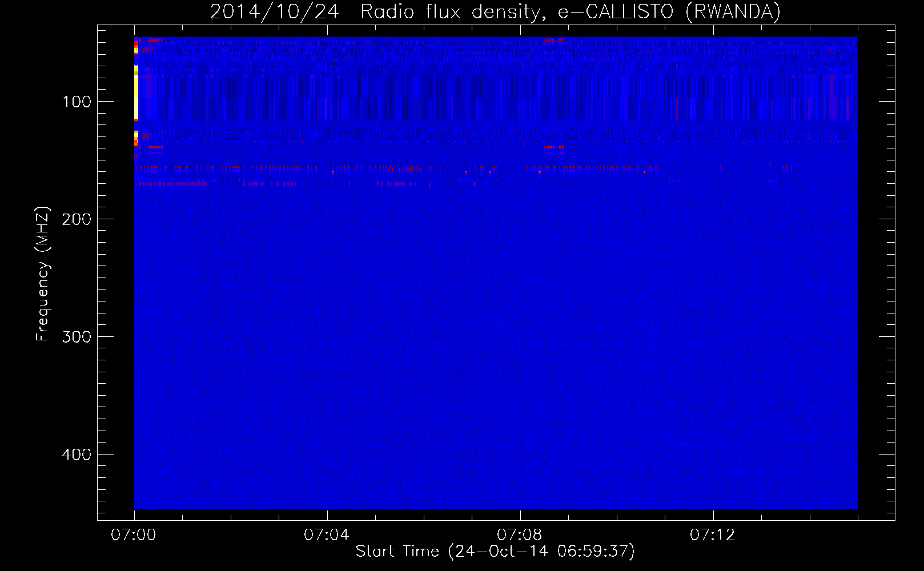Viewport: 924px width, 571px height.
Task: Click the 'Start Time (24-Oct-14 06:59:37)' label
Action: click(495, 552)
